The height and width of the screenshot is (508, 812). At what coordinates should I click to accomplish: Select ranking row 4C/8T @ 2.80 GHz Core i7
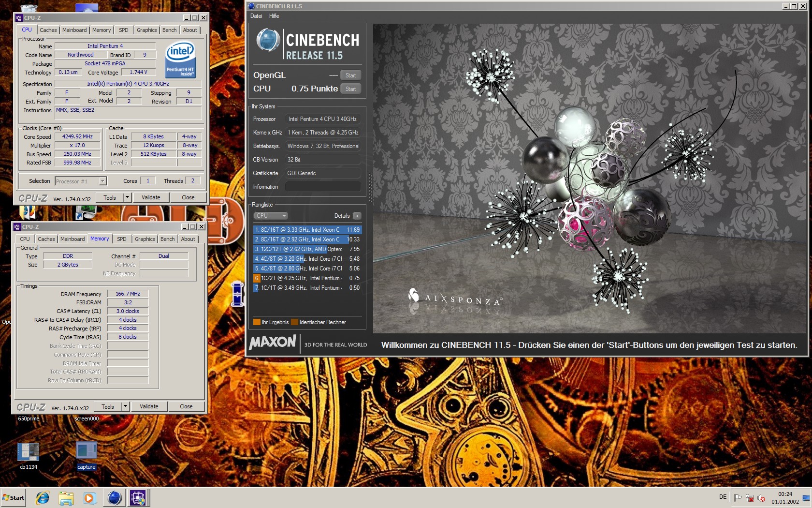307,269
